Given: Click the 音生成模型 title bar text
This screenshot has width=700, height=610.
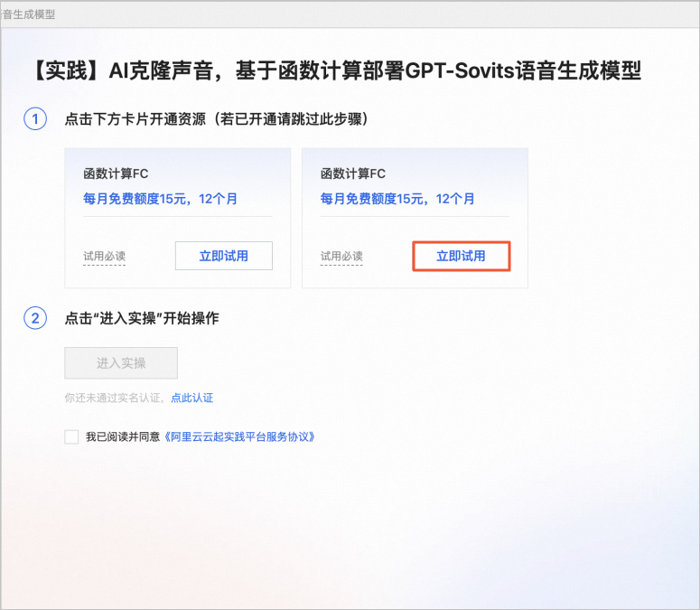Looking at the screenshot, I should pyautogui.click(x=29, y=14).
